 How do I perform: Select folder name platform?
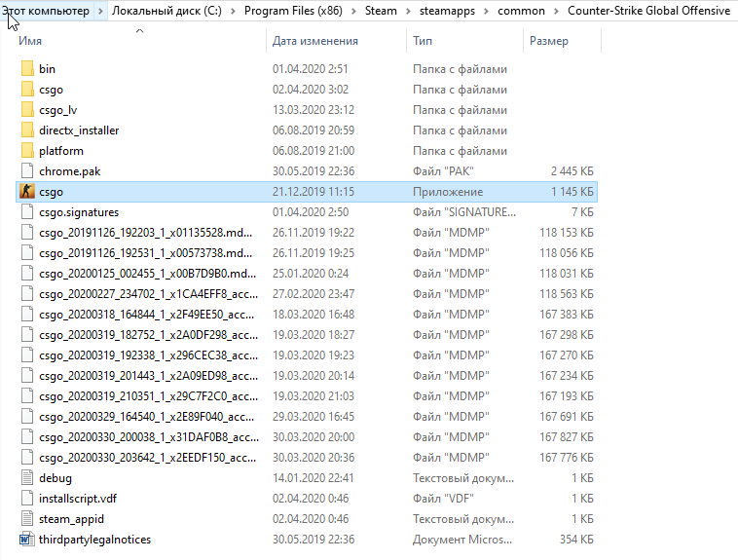click(61, 151)
